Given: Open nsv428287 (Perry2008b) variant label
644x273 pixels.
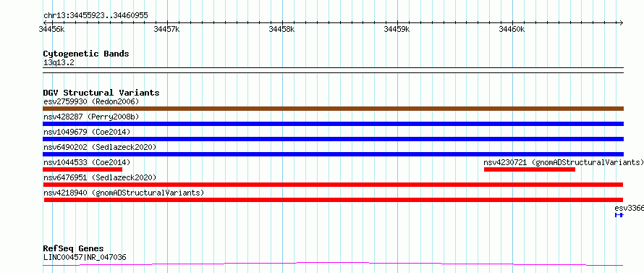Looking at the screenshot, I should pos(91,117).
